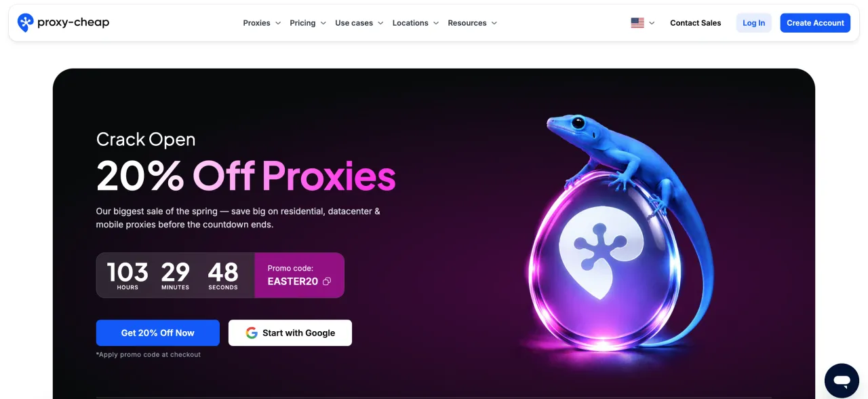Open the Use cases menu
The width and height of the screenshot is (868, 399).
359,23
